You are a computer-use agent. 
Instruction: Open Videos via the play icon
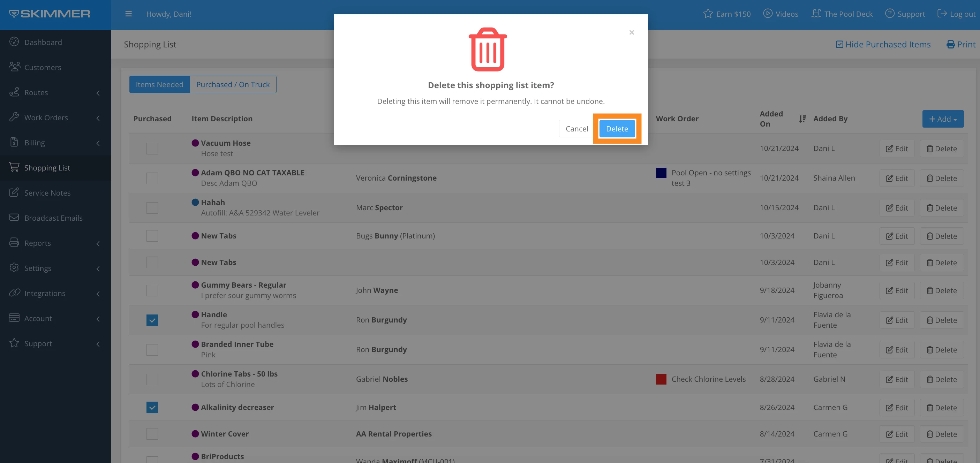pos(768,14)
